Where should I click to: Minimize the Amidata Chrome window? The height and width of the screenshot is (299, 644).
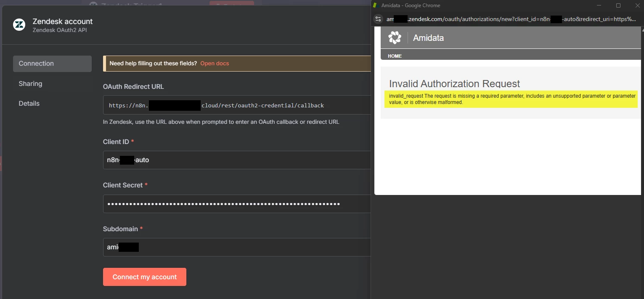[599, 5]
